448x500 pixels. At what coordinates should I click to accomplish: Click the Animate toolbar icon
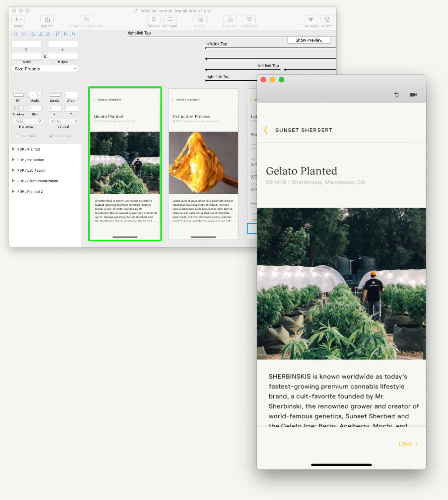170,19
